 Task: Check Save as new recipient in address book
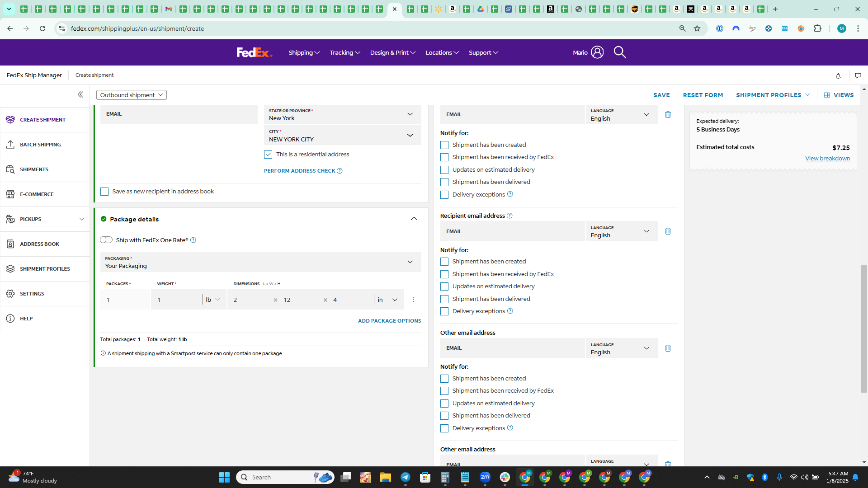pos(104,192)
